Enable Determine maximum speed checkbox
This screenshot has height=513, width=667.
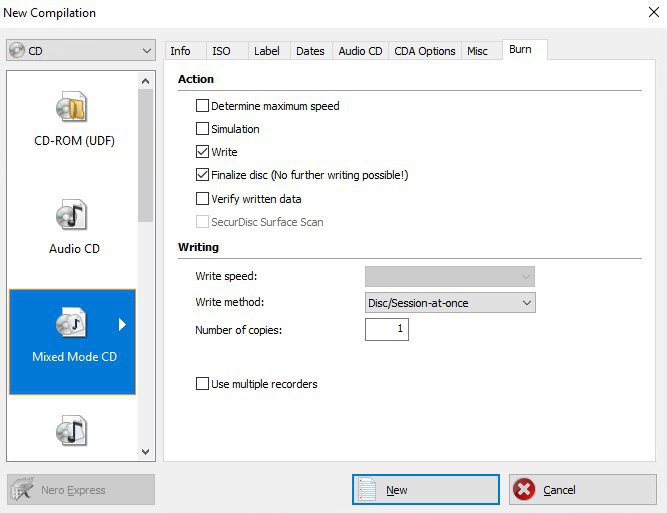pos(203,106)
